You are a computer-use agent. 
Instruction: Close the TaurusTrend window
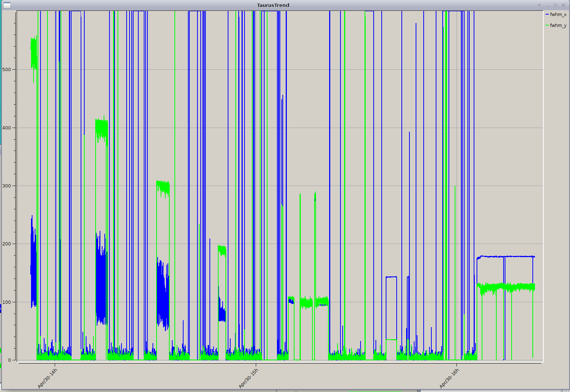[563, 5]
